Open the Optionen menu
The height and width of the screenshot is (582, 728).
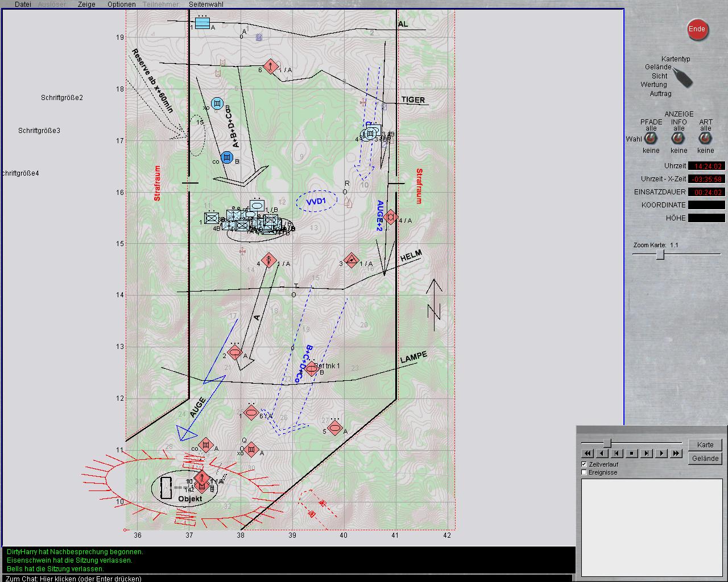pyautogui.click(x=121, y=5)
